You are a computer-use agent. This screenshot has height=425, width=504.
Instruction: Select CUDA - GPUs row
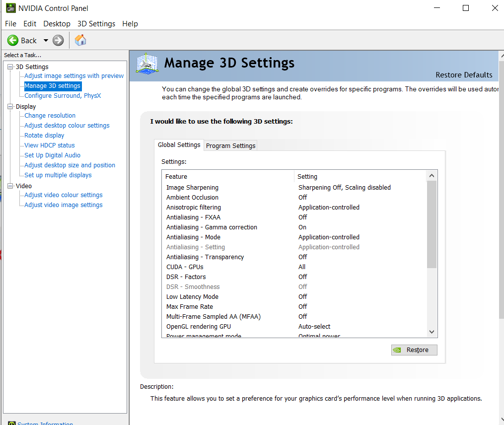click(294, 267)
